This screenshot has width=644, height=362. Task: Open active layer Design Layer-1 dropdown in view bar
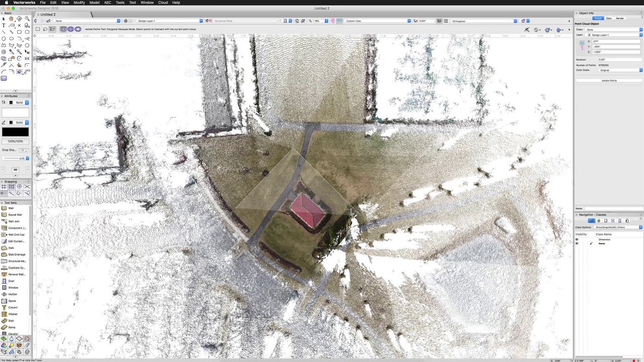170,21
